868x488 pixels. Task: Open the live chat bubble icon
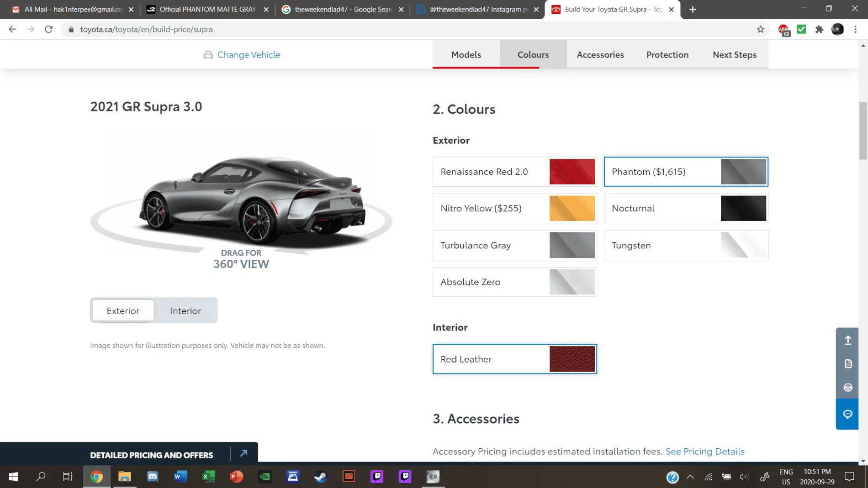[x=847, y=414]
